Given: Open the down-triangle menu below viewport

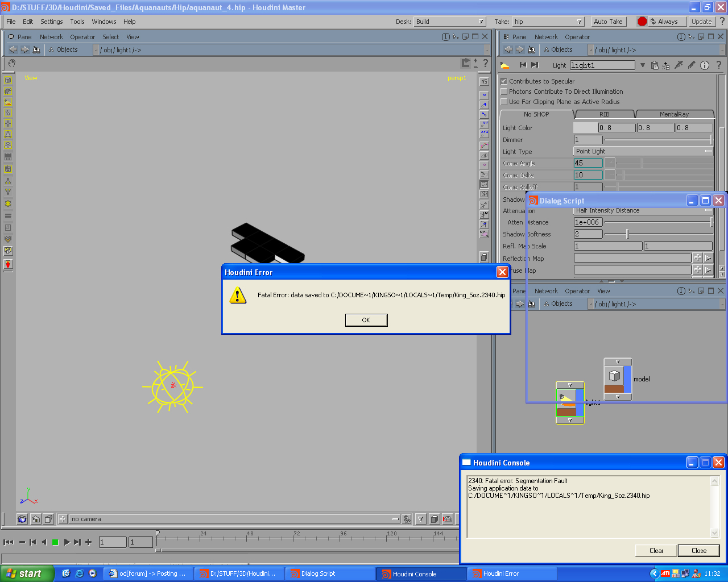Looking at the screenshot, I should (420, 519).
